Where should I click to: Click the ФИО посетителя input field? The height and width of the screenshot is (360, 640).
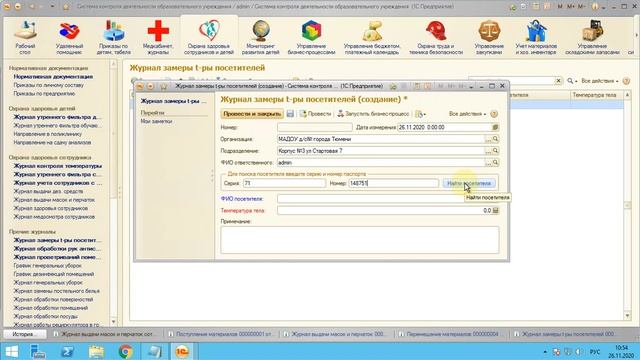click(388, 199)
